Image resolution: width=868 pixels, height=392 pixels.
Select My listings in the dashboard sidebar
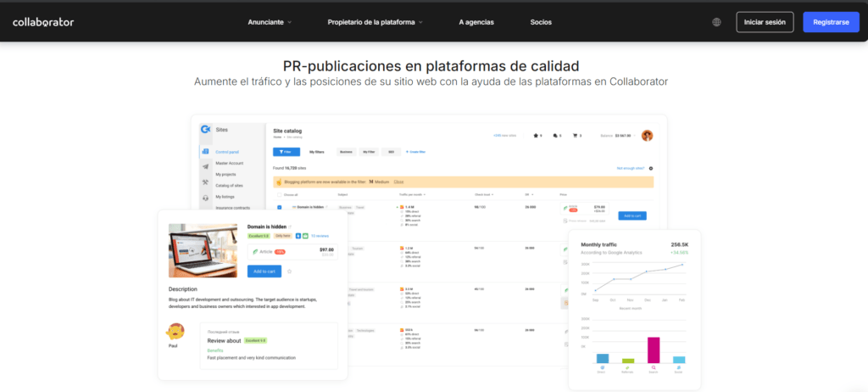(225, 196)
